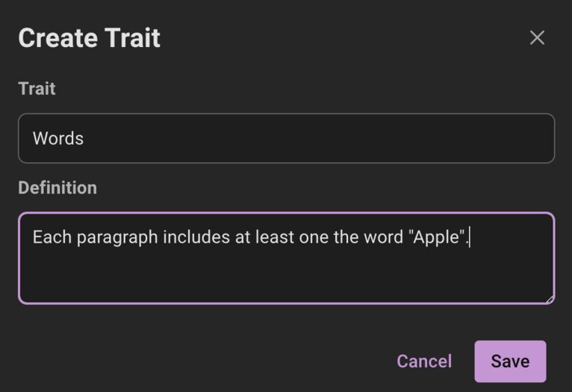The width and height of the screenshot is (572, 392).
Task: Click empty space below the definition text
Action: (286, 278)
